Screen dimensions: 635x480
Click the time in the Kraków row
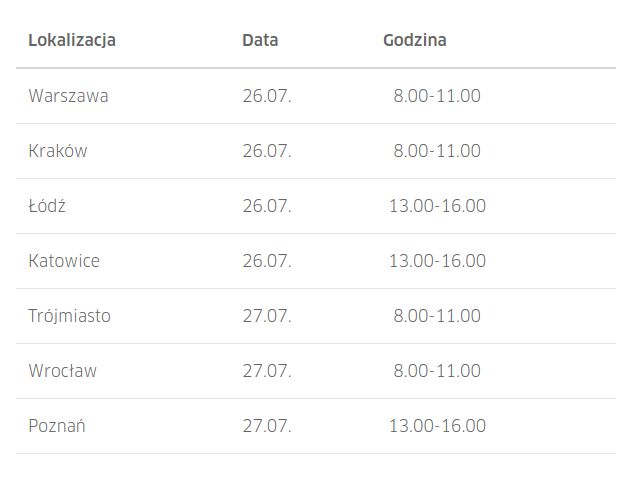pos(437,151)
